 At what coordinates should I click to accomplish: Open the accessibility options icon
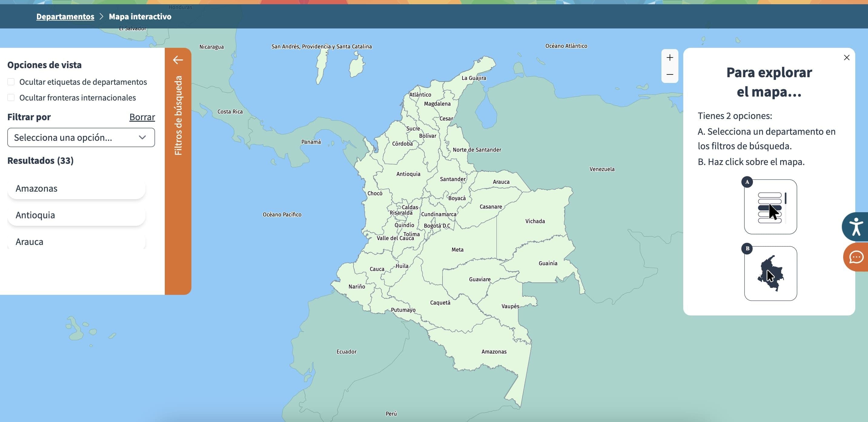(856, 226)
